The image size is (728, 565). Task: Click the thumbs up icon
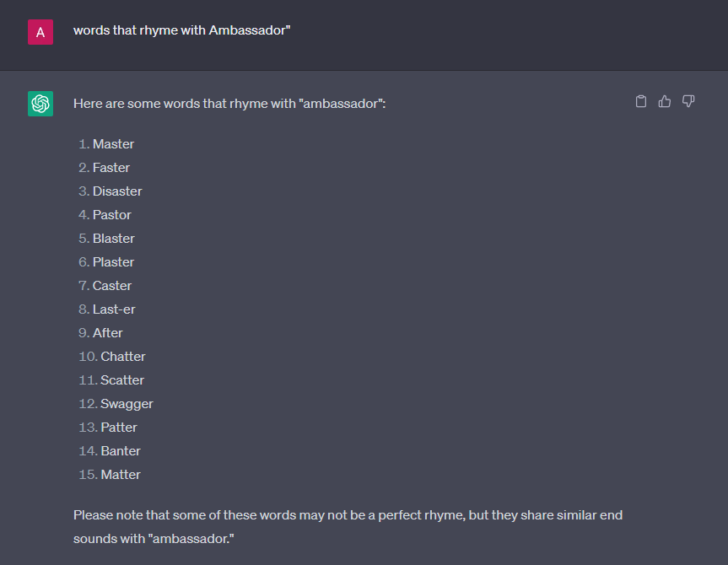(665, 102)
